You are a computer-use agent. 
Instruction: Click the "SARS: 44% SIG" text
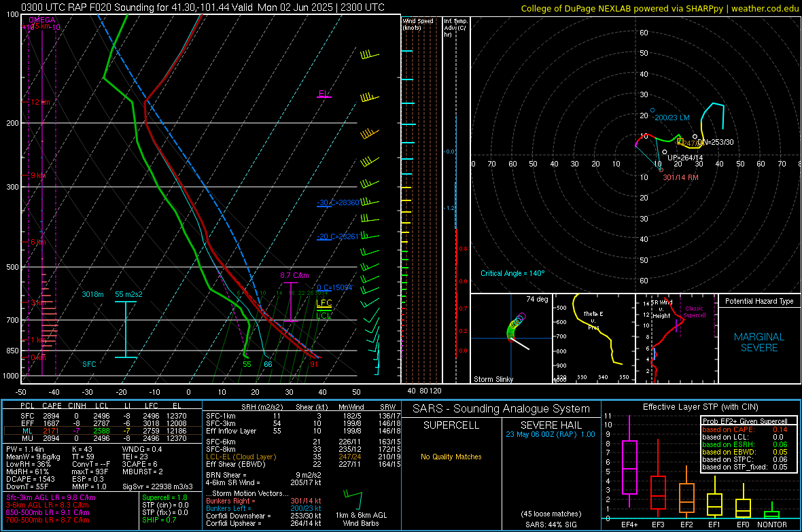click(x=551, y=525)
